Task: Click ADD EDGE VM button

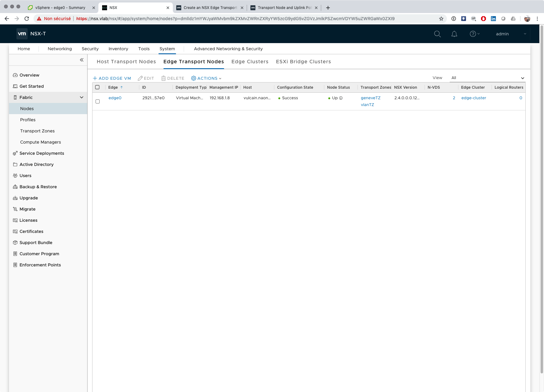Action: (112, 78)
